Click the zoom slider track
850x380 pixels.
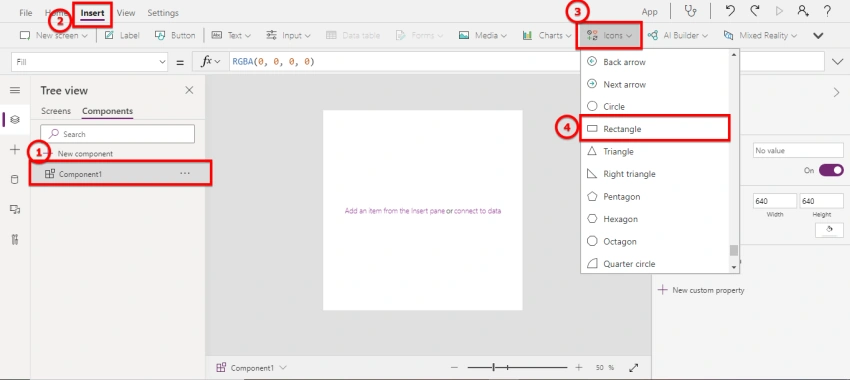[517, 368]
